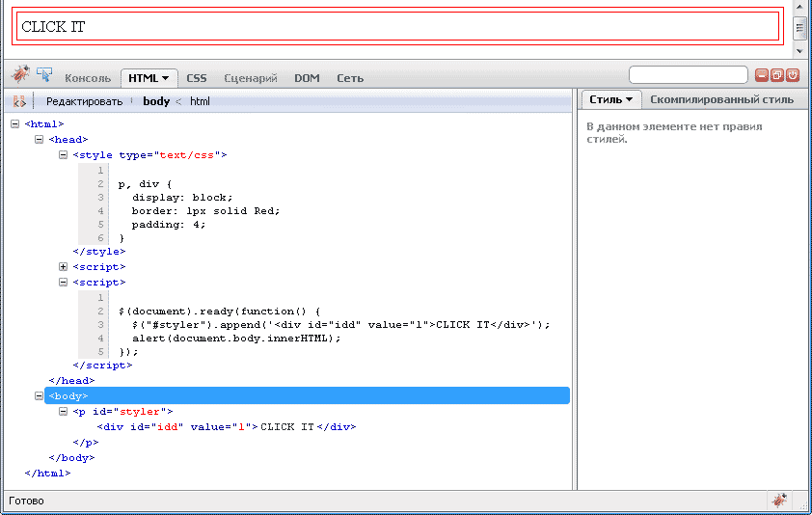Select the <style type="text/css"> tag
This screenshot has width=812, height=515.
[x=149, y=155]
